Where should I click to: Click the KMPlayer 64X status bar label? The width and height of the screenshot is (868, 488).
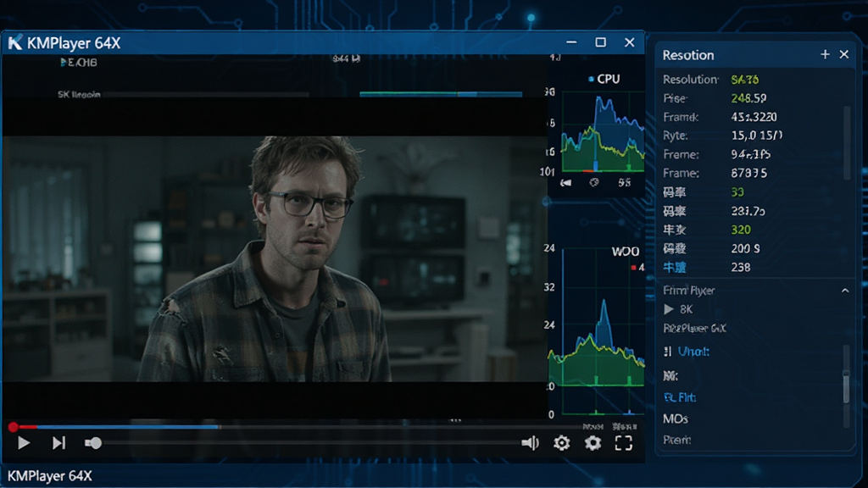click(50, 476)
